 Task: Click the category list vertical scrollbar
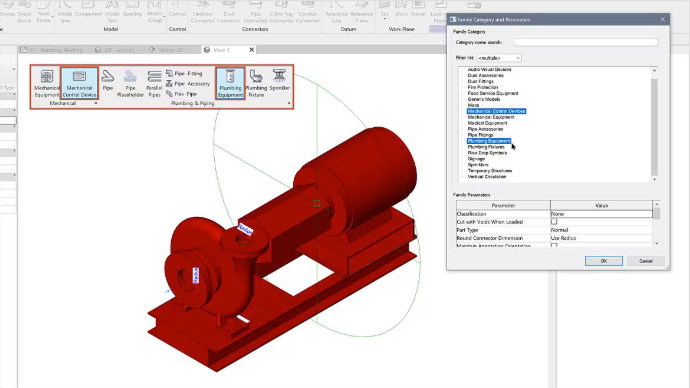point(654,127)
